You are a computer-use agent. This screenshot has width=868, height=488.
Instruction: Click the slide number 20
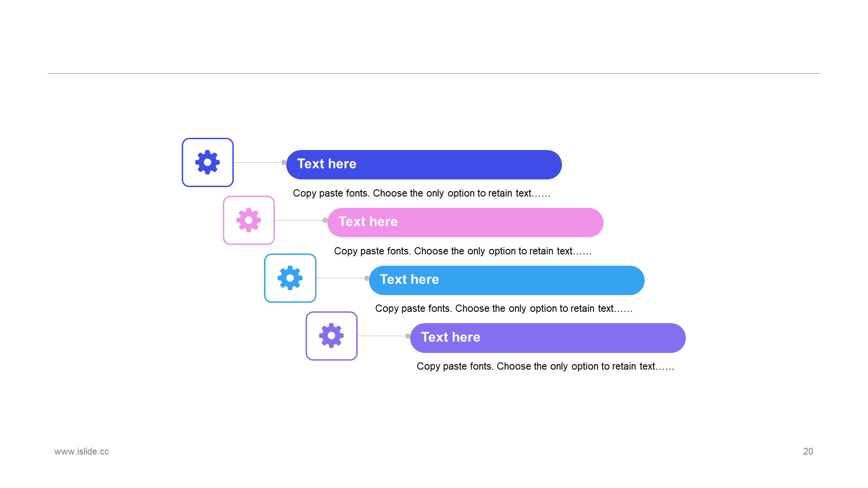pyautogui.click(x=808, y=451)
